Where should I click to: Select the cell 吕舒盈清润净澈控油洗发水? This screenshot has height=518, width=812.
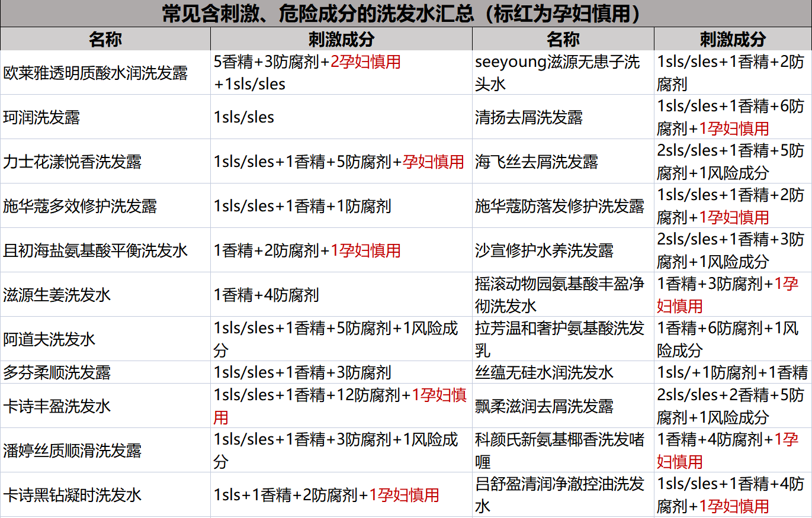(x=563, y=494)
